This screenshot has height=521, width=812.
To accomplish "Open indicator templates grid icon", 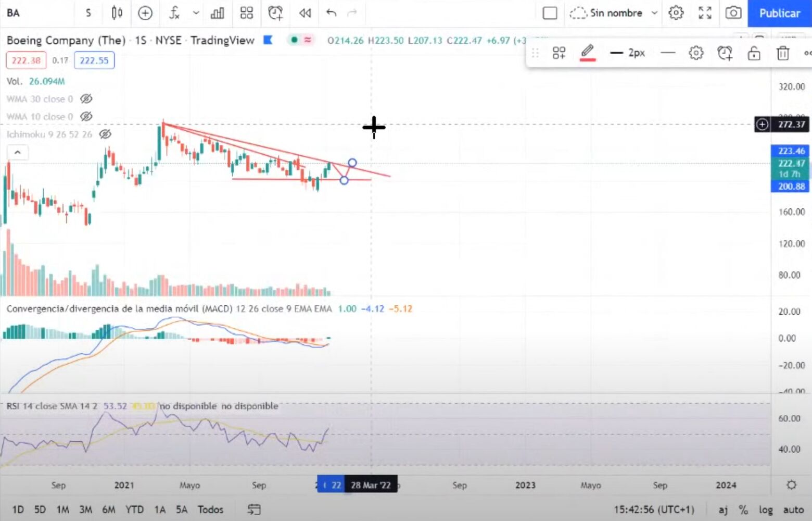I will [247, 13].
